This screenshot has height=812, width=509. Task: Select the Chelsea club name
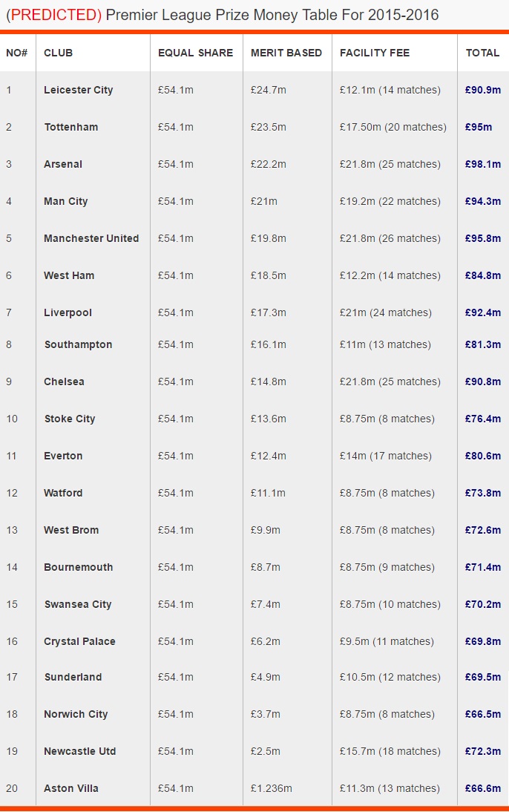[x=64, y=382]
